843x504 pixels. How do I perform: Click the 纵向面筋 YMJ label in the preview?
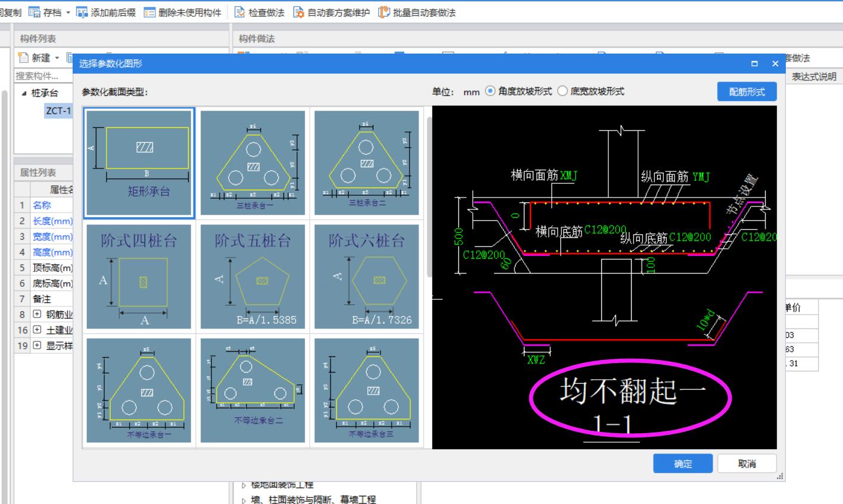pyautogui.click(x=675, y=177)
